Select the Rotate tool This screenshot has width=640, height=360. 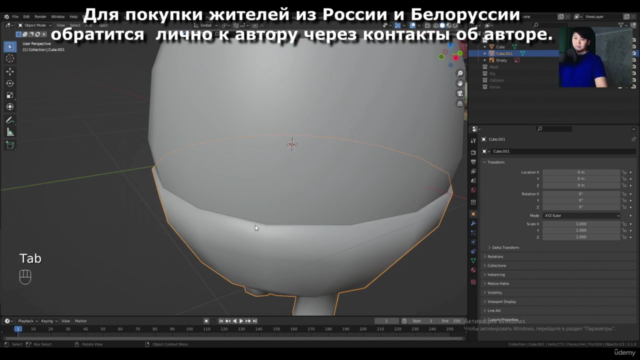coord(10,83)
